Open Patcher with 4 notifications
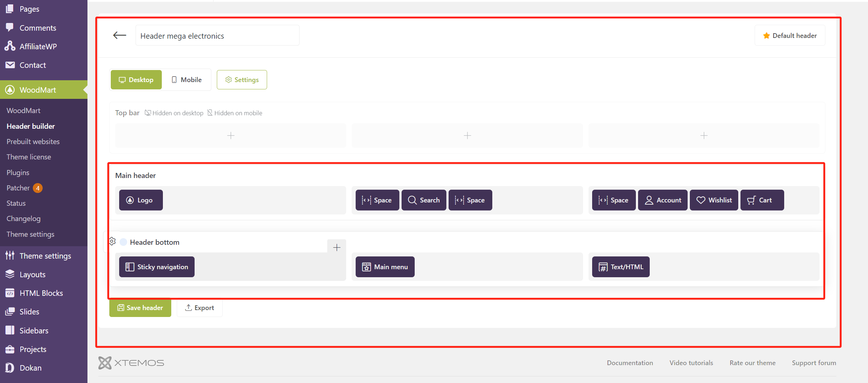The image size is (868, 383). (x=24, y=188)
